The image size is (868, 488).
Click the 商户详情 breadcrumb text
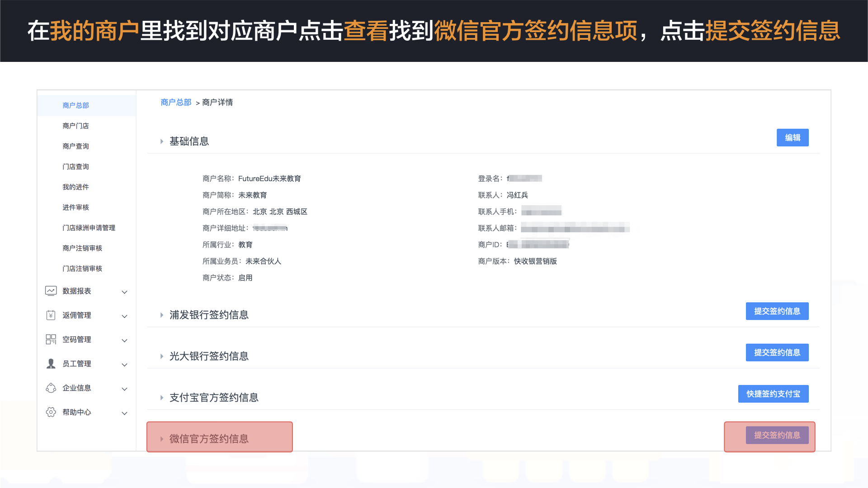pos(217,103)
